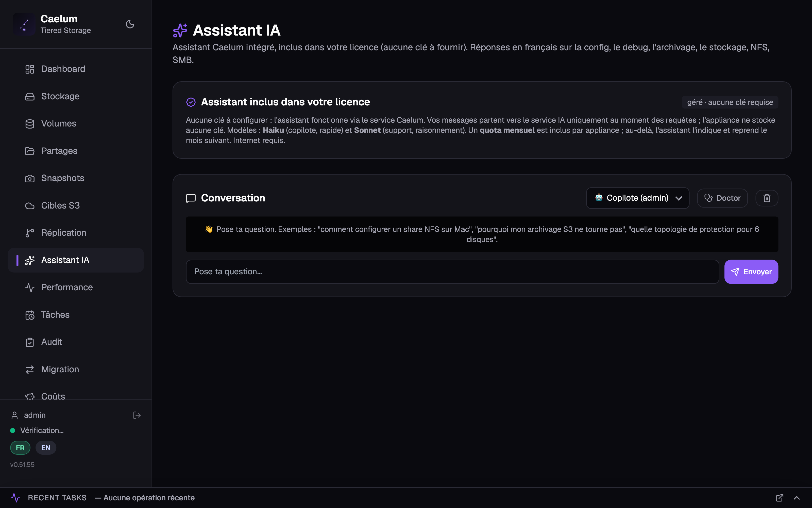Open the Stockage section
The image size is (812, 508).
tap(76, 97)
